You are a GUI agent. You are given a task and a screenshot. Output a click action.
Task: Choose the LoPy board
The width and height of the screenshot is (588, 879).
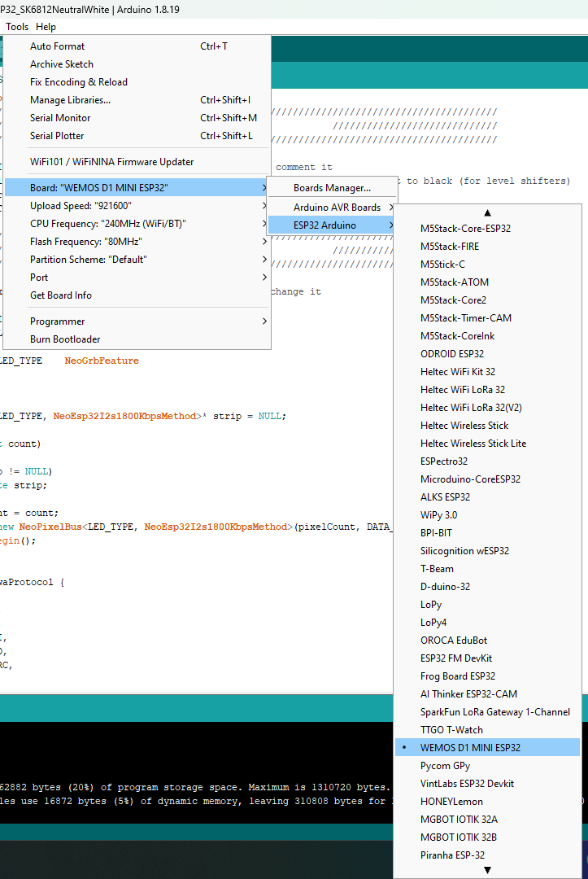487,604
